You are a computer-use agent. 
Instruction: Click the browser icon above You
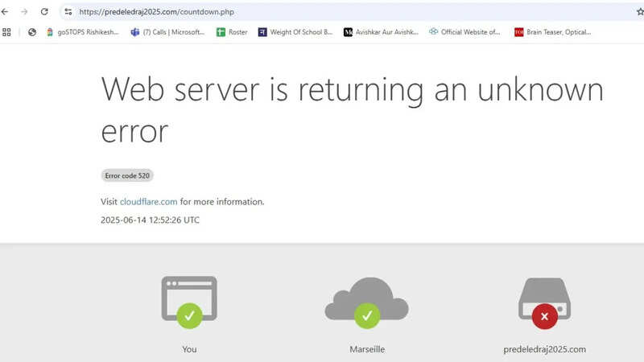tap(189, 300)
